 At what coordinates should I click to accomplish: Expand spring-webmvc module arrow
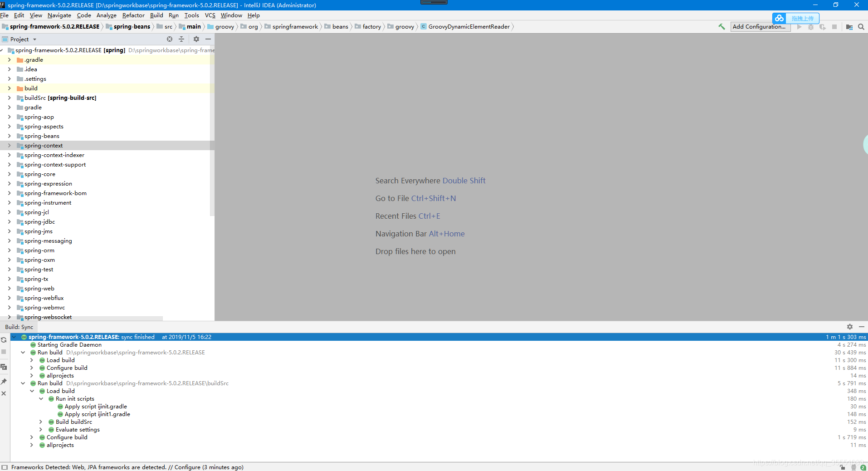[x=9, y=308]
